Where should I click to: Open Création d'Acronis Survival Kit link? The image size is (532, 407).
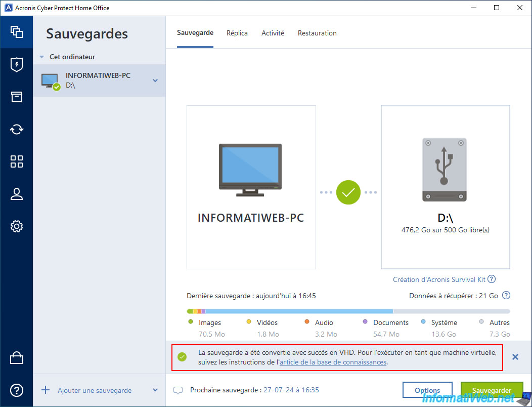tap(439, 279)
